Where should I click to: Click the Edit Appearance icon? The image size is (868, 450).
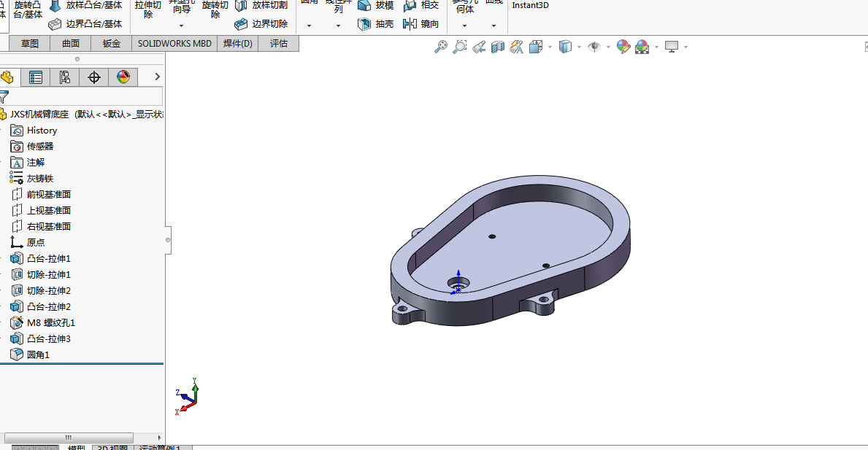point(623,47)
